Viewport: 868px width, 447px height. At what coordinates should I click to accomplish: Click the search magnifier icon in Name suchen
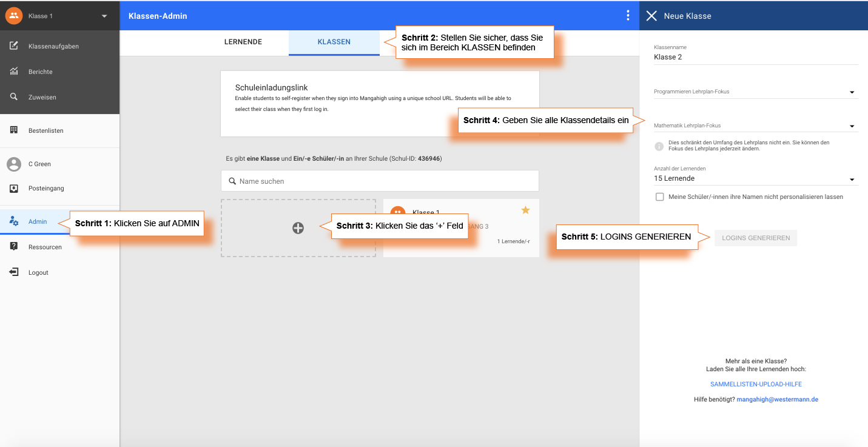click(x=232, y=181)
